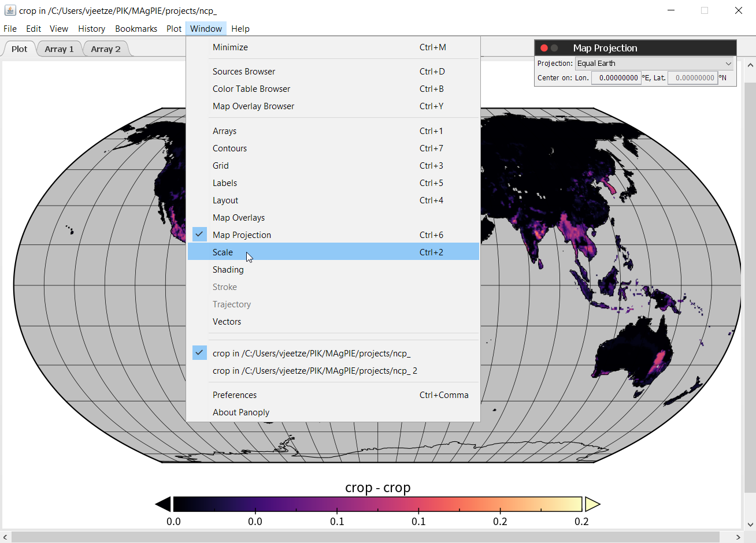Click the vertical scrollbar thumb
This screenshot has height=543, width=756.
750,287
